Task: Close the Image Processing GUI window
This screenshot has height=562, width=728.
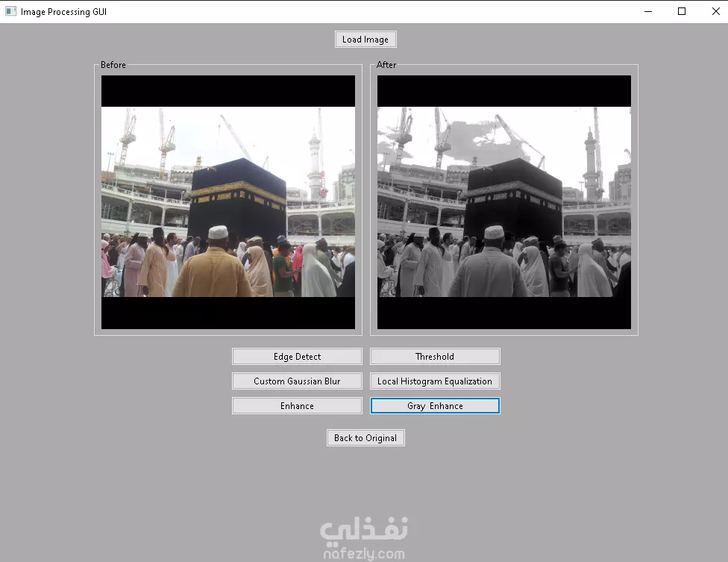Action: pyautogui.click(x=715, y=11)
